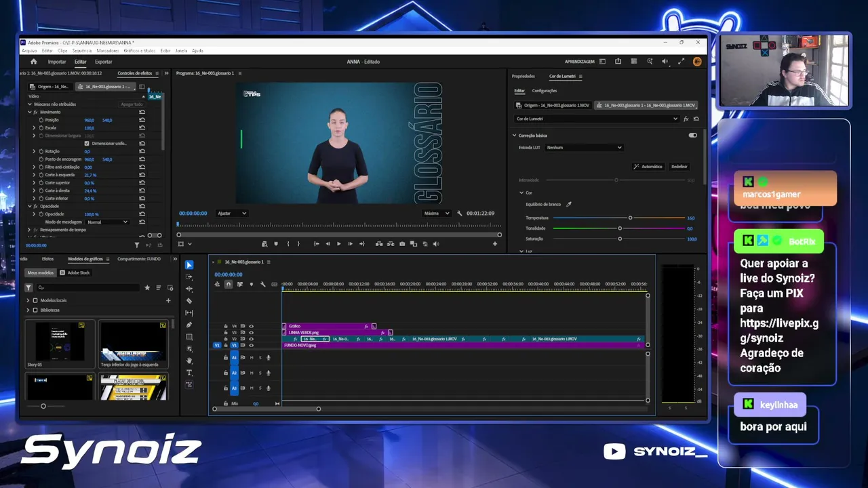Click the white balance eyedropper

click(569, 204)
